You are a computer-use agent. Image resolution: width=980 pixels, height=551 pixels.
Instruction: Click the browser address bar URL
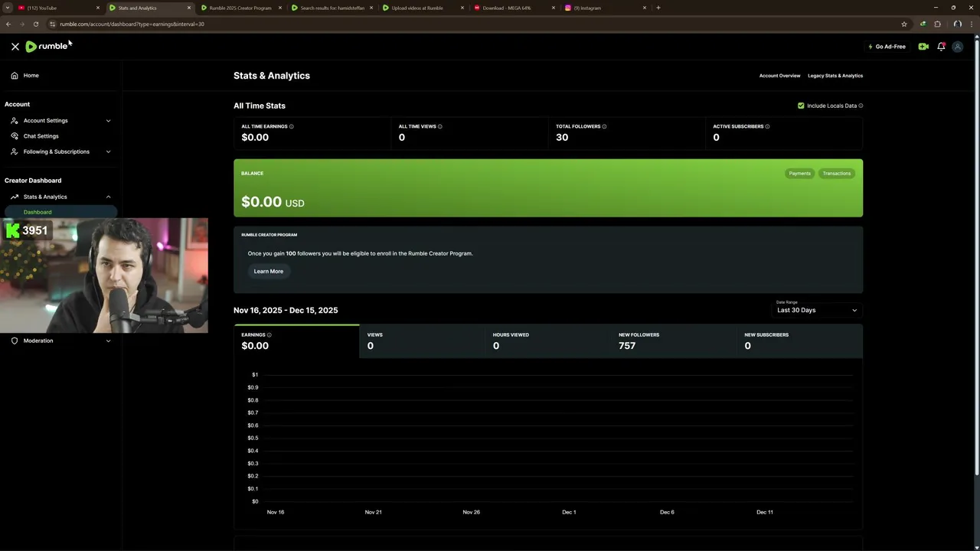132,24
